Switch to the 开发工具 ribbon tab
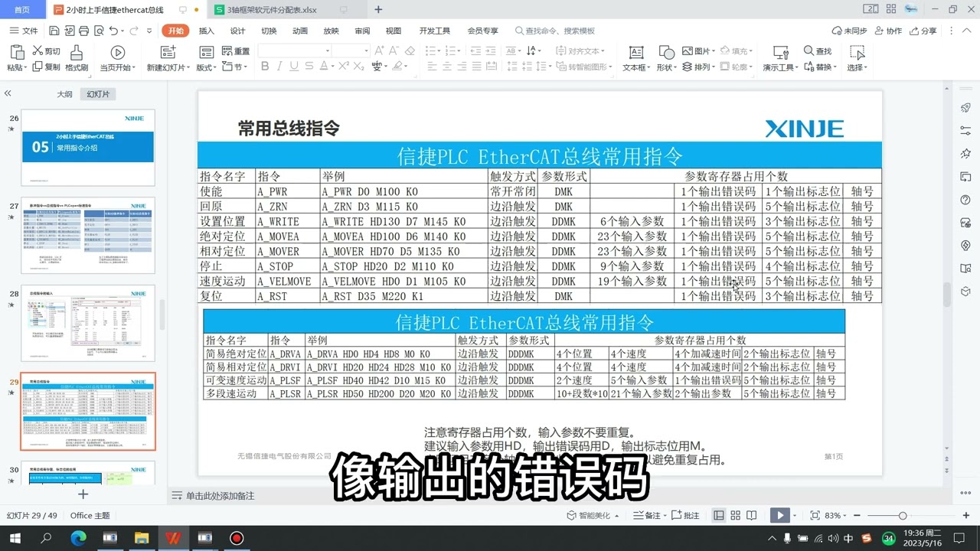The image size is (980, 551). [x=434, y=31]
